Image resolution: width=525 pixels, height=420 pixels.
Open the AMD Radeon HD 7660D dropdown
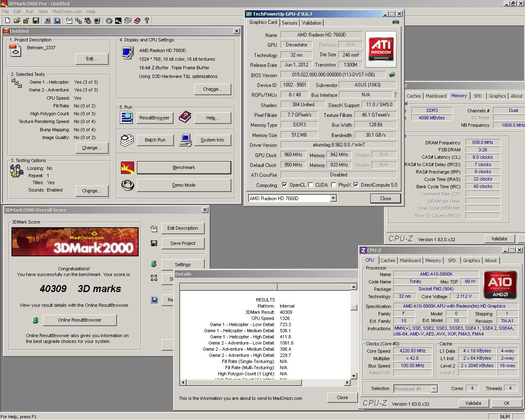click(333, 199)
